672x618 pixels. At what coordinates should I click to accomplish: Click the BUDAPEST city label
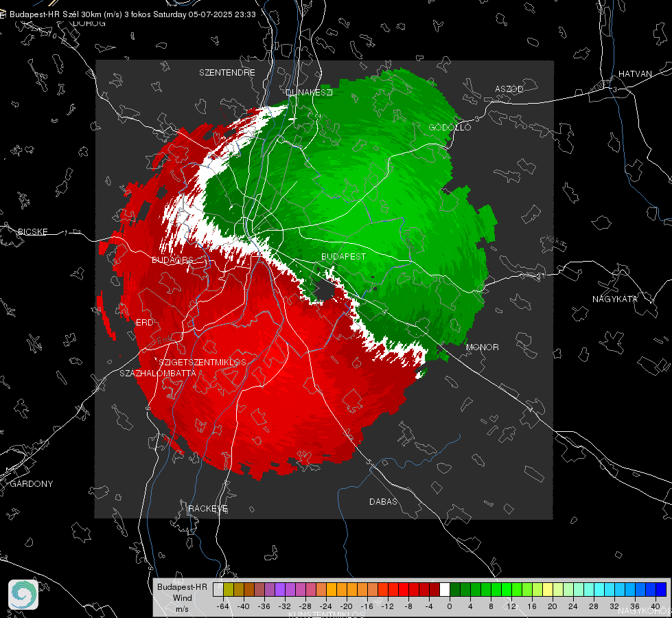[x=343, y=256]
